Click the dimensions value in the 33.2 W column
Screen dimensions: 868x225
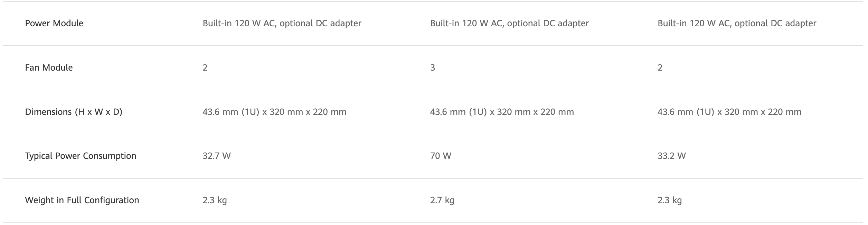click(x=729, y=112)
